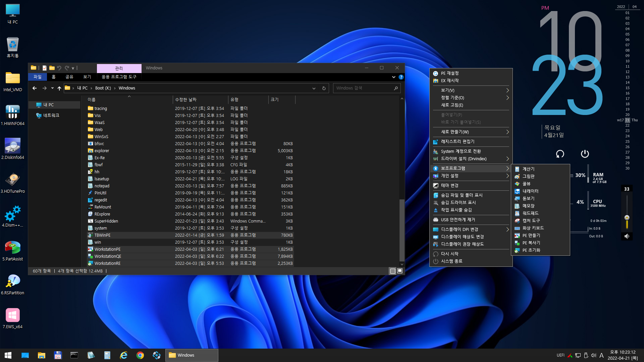Select PE 만들기 in submenu

click(540, 235)
